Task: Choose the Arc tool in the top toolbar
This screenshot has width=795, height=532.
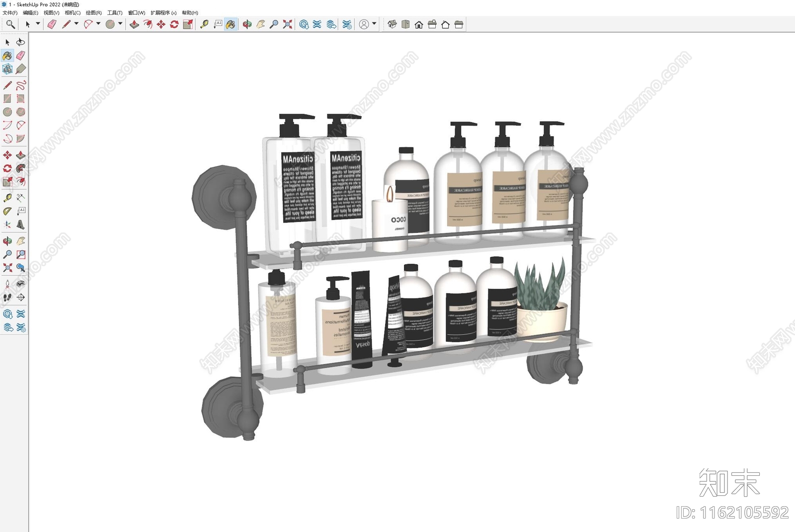Action: point(88,24)
